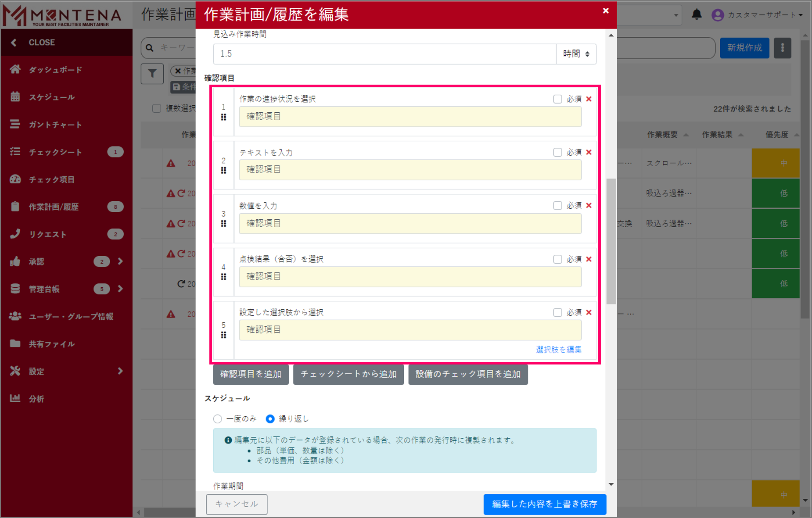Click drag handle for item 2
This screenshot has height=518, width=812.
pos(223,171)
